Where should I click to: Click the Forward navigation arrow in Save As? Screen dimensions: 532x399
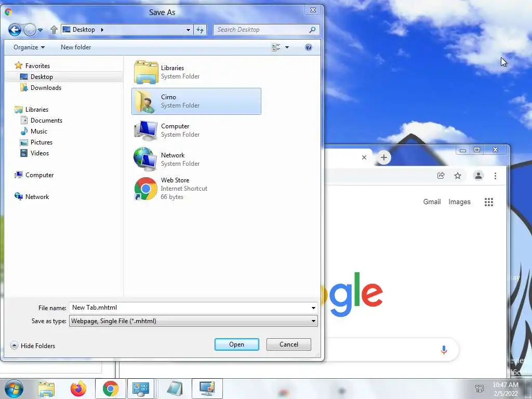pyautogui.click(x=30, y=30)
